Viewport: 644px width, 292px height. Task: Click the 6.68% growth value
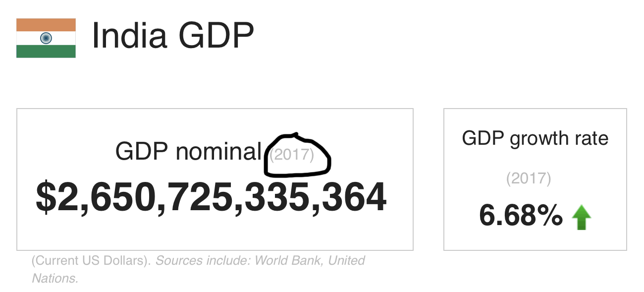click(x=521, y=217)
